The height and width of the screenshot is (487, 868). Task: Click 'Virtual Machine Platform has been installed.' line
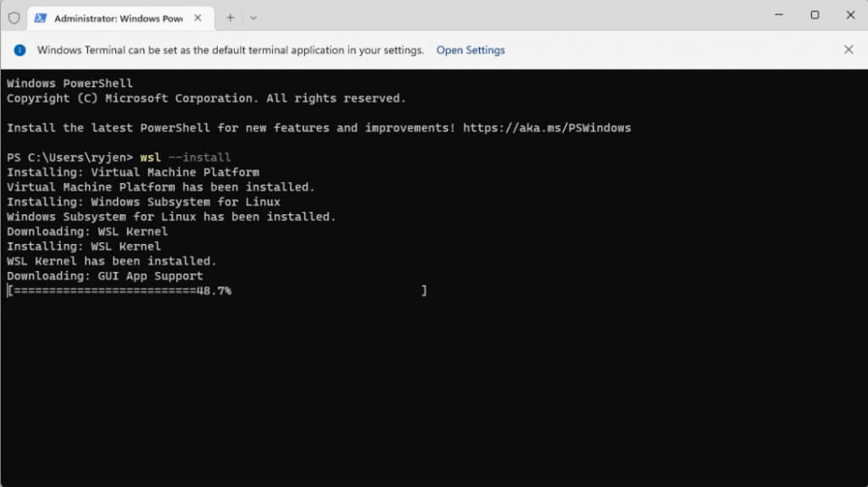tap(161, 187)
